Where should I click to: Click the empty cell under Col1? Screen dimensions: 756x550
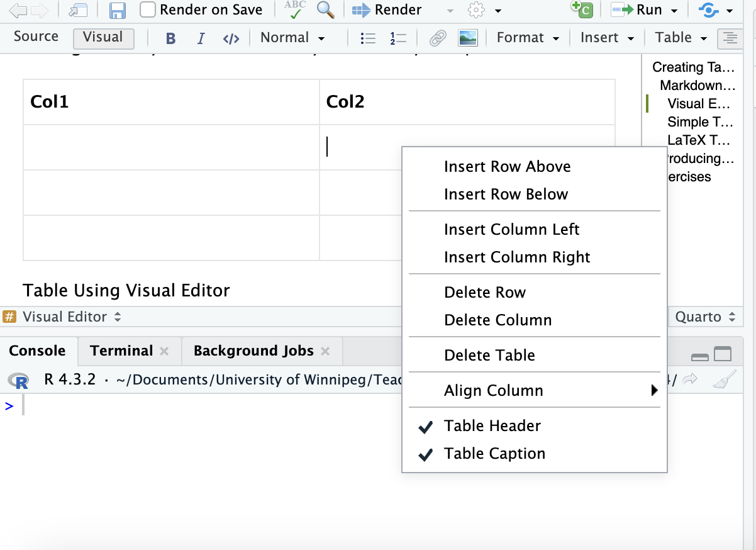point(171,147)
